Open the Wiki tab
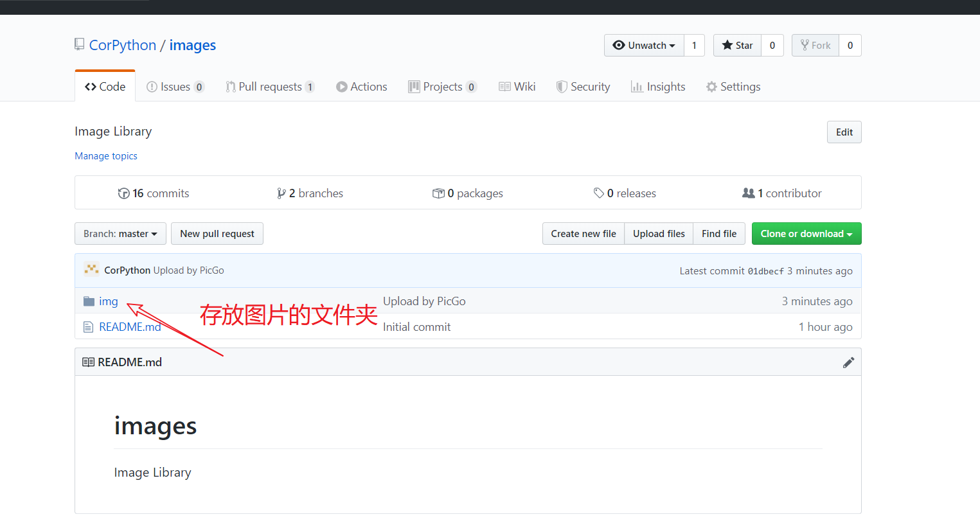 517,87
